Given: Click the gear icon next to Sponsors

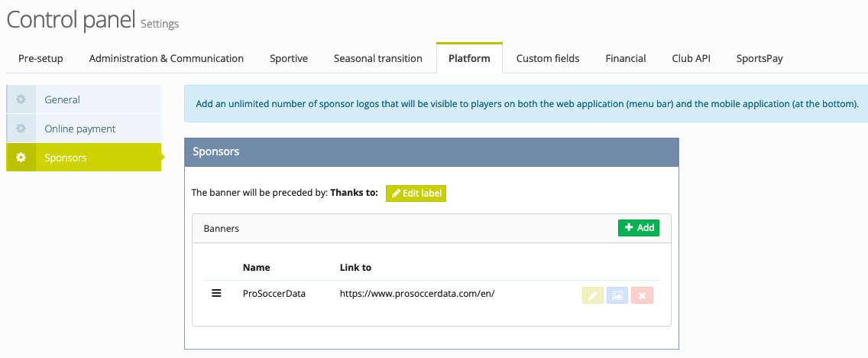Looking at the screenshot, I should tap(21, 158).
